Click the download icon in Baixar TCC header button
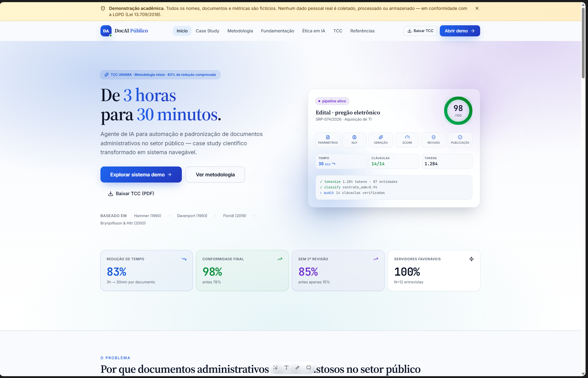The width and height of the screenshot is (588, 378). tap(410, 31)
